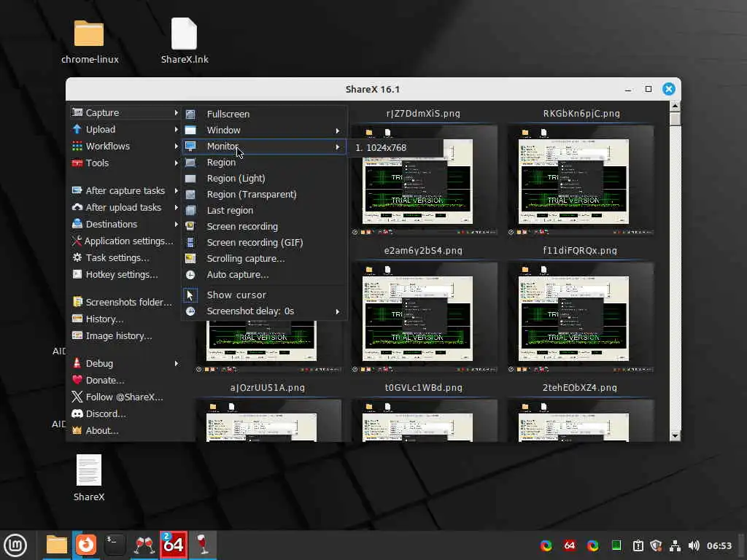This screenshot has height=560, width=747.
Task: Expand the Debug submenu arrow
Action: (x=177, y=363)
